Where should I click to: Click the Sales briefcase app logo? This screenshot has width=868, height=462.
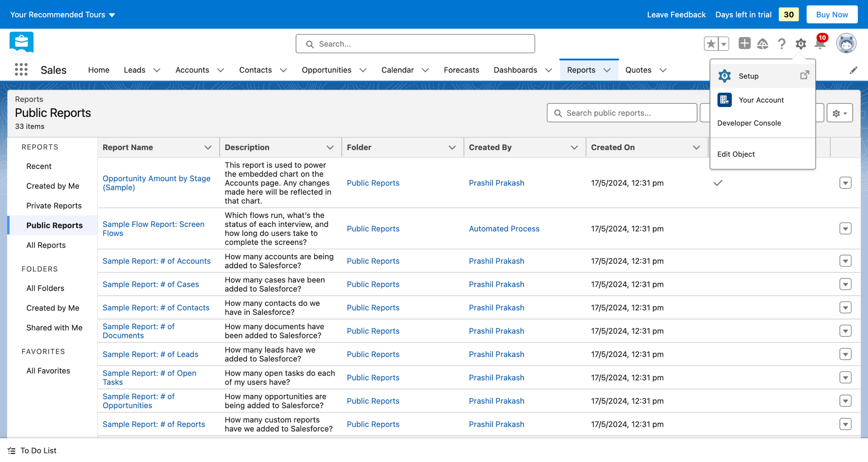22,43
